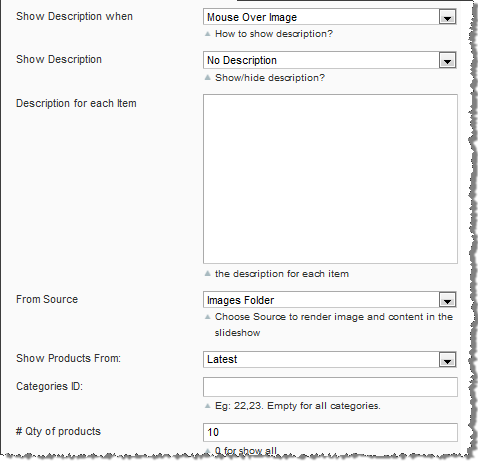Focus the Qty of products field

[x=330, y=432]
